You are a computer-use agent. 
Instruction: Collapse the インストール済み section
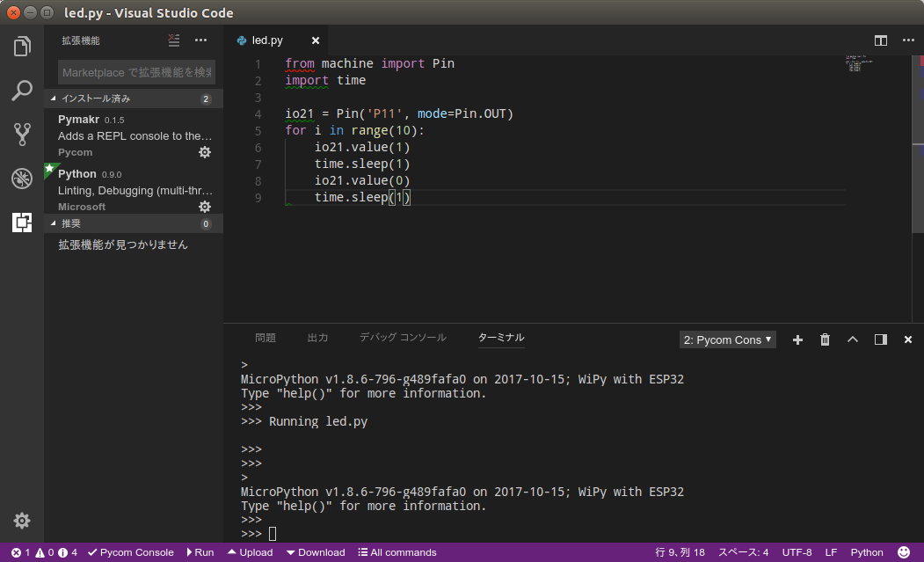pyautogui.click(x=134, y=99)
